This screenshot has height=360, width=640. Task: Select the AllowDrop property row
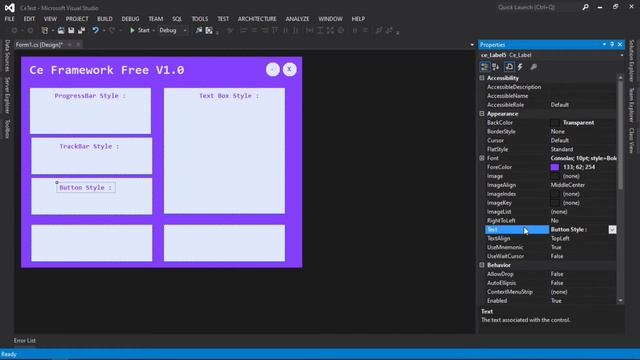pyautogui.click(x=551, y=274)
